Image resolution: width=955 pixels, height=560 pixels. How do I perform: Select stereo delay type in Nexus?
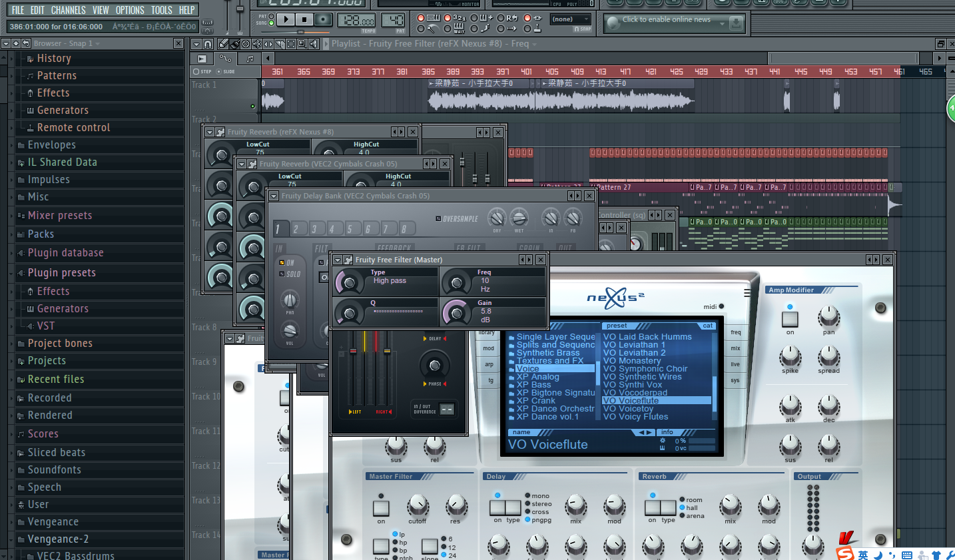tap(527, 504)
